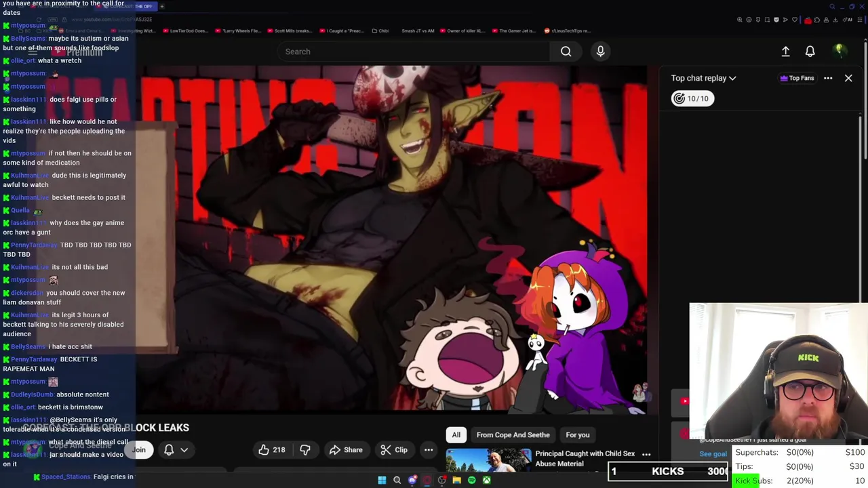This screenshot has width=868, height=488.
Task: Open browser profile person icon
Action: click(x=826, y=20)
